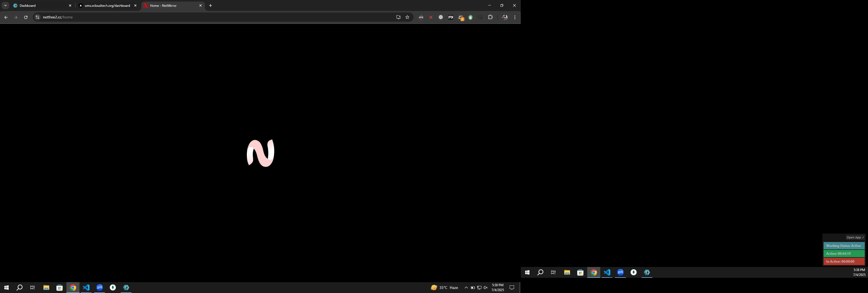Viewport: 868px width, 293px height.
Task: Select the Active: 00:44:19 timer
Action: tap(844, 254)
